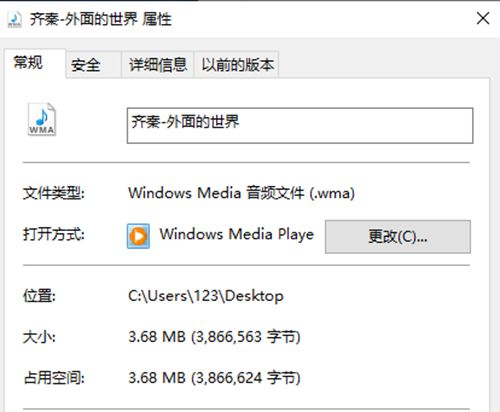
Task: Click the orange Windows Media Player icon
Action: [138, 236]
